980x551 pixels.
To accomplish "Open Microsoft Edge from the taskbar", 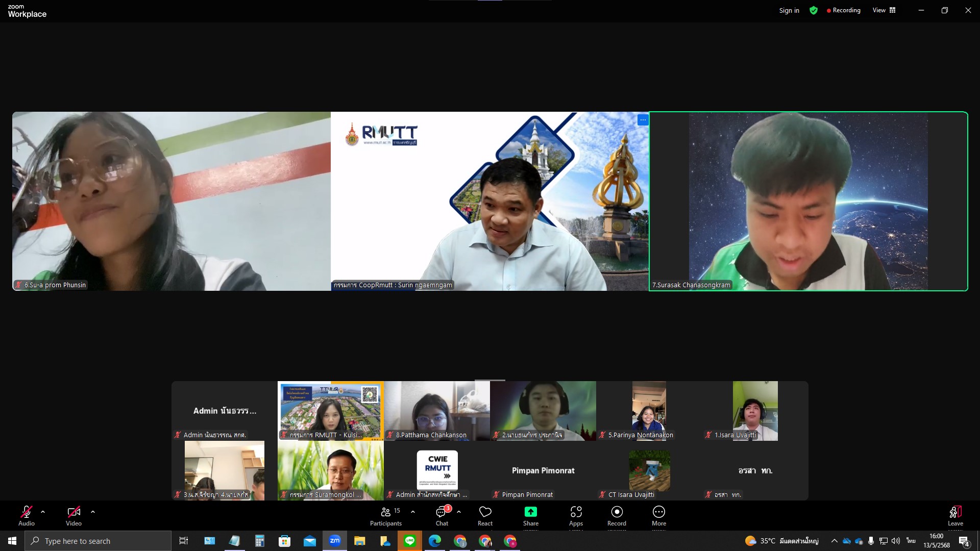I will coord(435,541).
